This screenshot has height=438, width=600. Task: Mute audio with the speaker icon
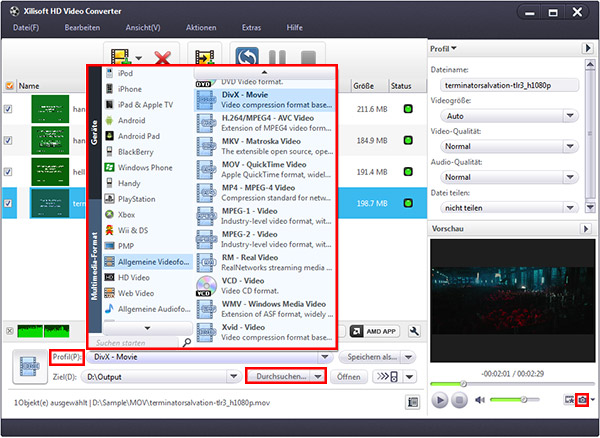pyautogui.click(x=480, y=400)
